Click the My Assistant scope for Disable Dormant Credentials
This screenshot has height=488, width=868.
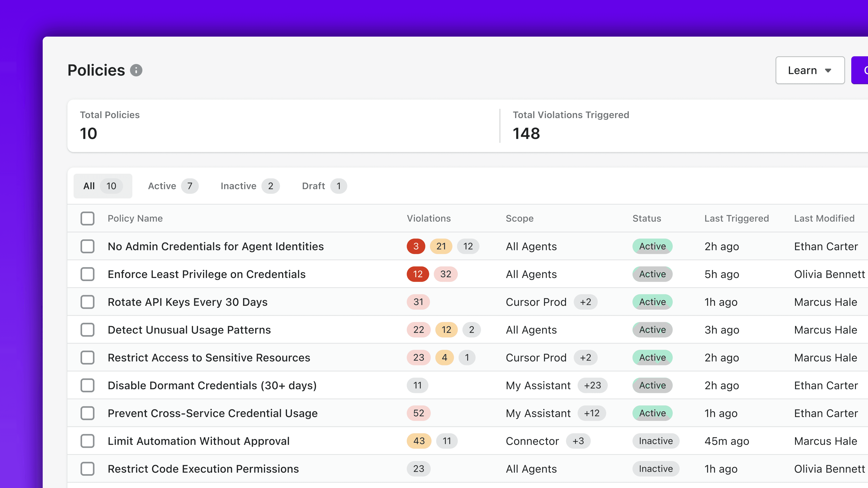[x=538, y=385]
